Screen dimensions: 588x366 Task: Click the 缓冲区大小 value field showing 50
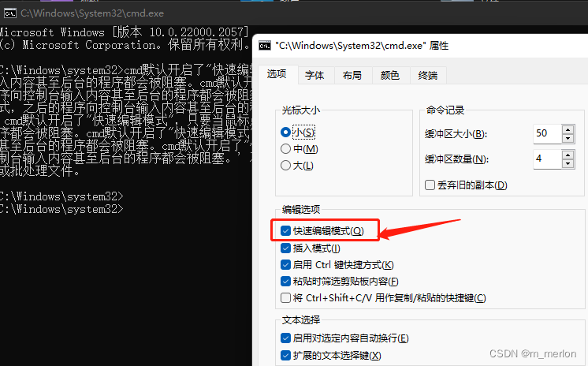point(548,133)
